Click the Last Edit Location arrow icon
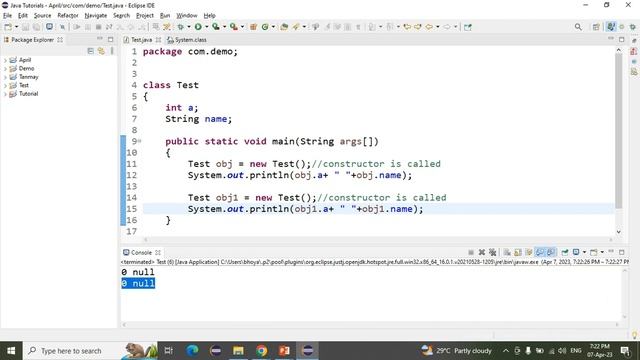This screenshot has height=360, width=640. (x=407, y=27)
